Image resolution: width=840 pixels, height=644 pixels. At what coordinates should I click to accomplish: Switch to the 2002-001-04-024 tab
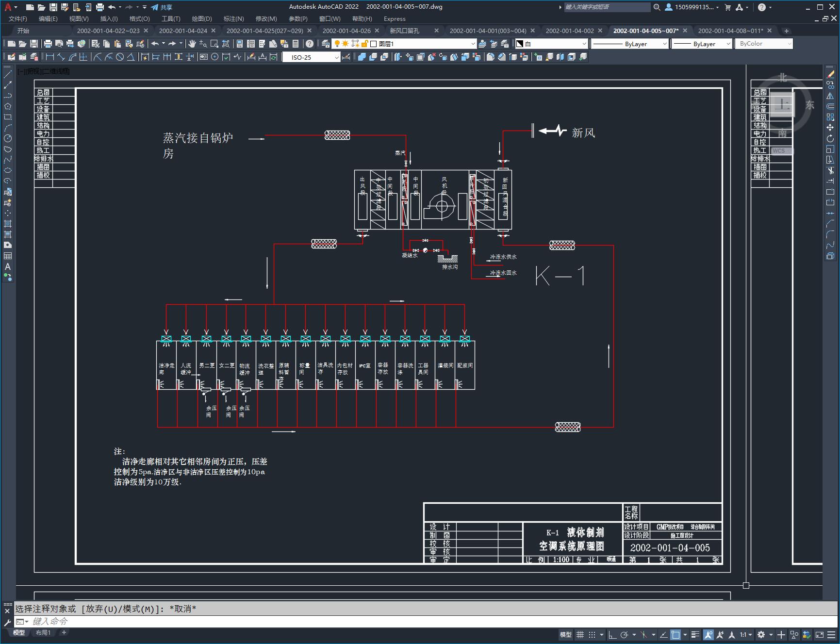(183, 31)
